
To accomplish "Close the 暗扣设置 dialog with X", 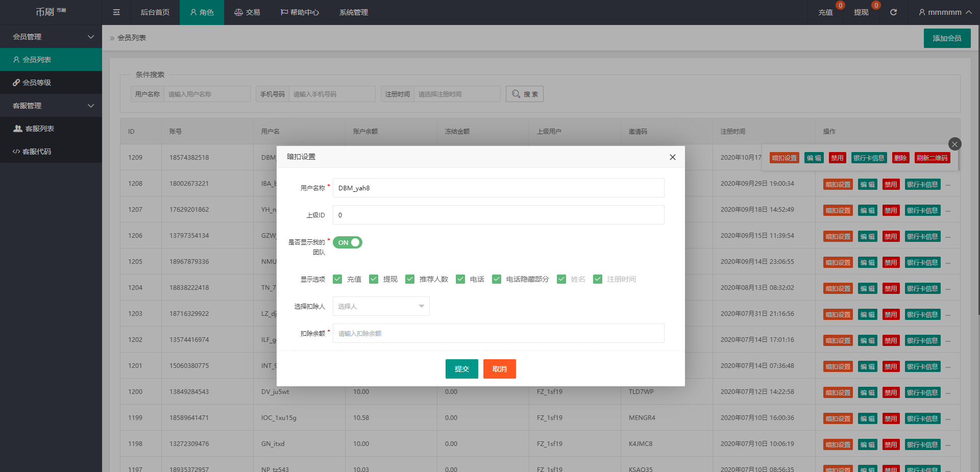I will 672,157.
